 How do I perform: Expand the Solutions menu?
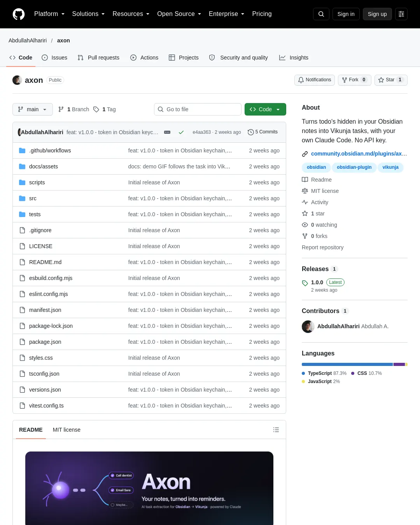point(88,14)
